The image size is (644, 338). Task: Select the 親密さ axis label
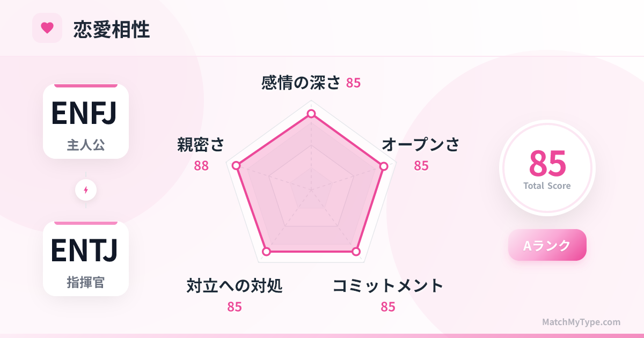tap(201, 144)
